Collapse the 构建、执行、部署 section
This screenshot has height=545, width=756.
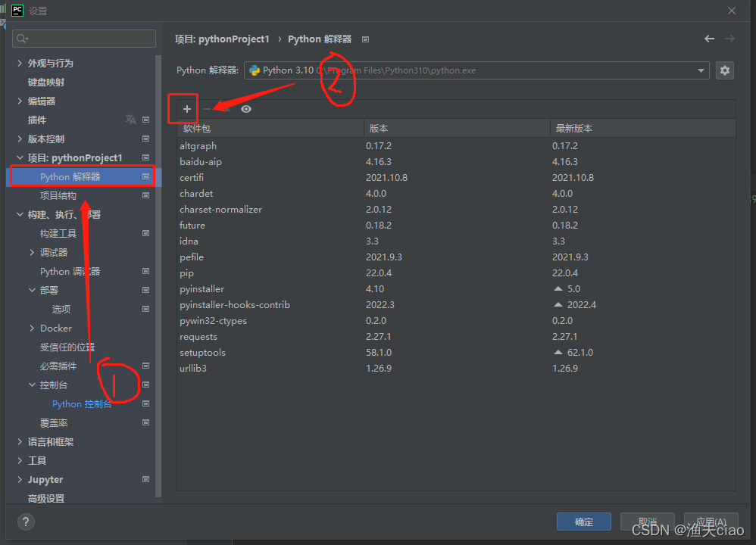20,214
